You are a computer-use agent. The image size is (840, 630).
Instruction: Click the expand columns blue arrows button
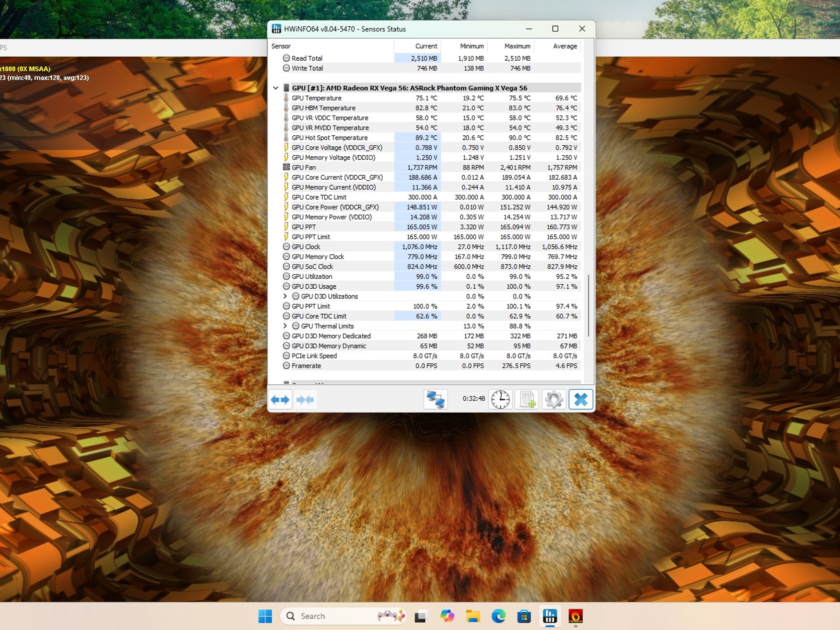pos(280,399)
